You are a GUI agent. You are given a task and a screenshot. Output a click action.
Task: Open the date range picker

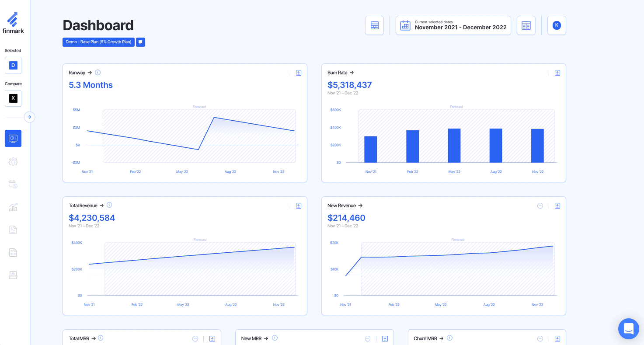tap(453, 25)
